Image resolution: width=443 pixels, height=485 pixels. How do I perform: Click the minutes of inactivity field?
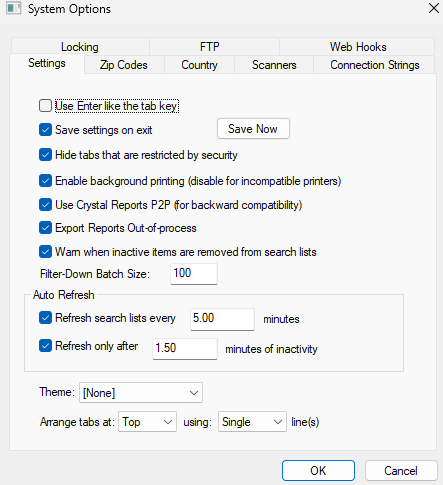tap(185, 349)
